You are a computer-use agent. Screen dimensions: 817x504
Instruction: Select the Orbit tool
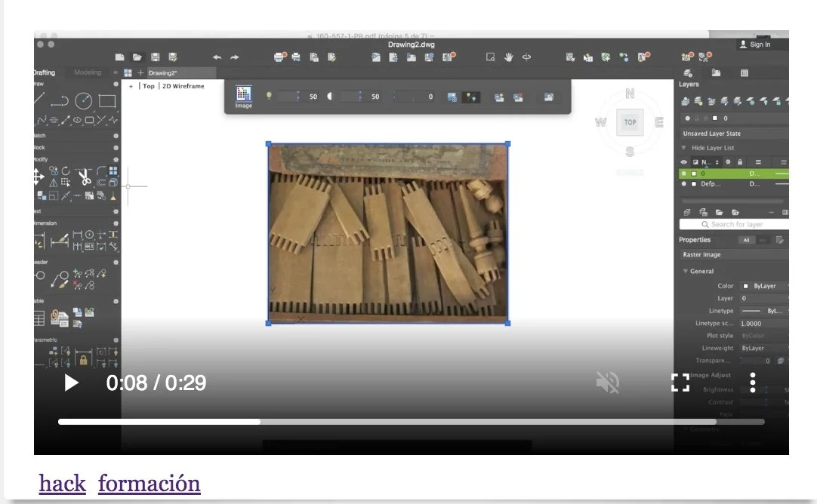[x=527, y=57]
